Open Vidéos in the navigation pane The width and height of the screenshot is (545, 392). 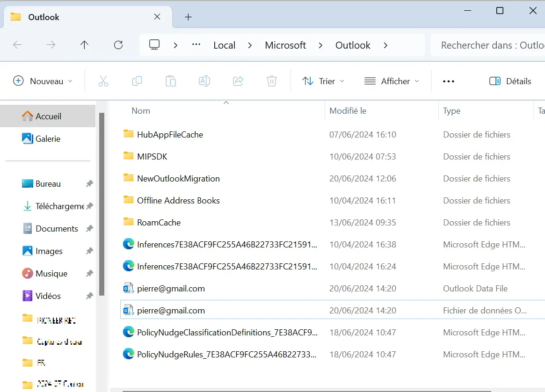(x=48, y=296)
